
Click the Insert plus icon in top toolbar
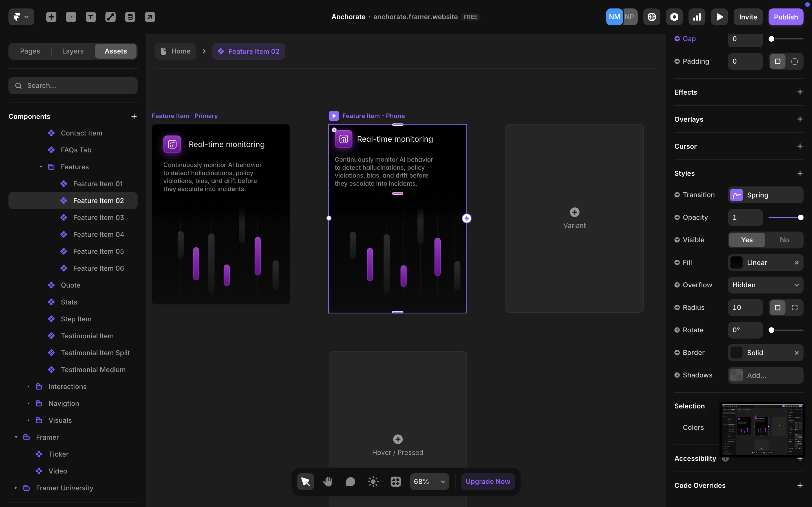click(x=51, y=17)
